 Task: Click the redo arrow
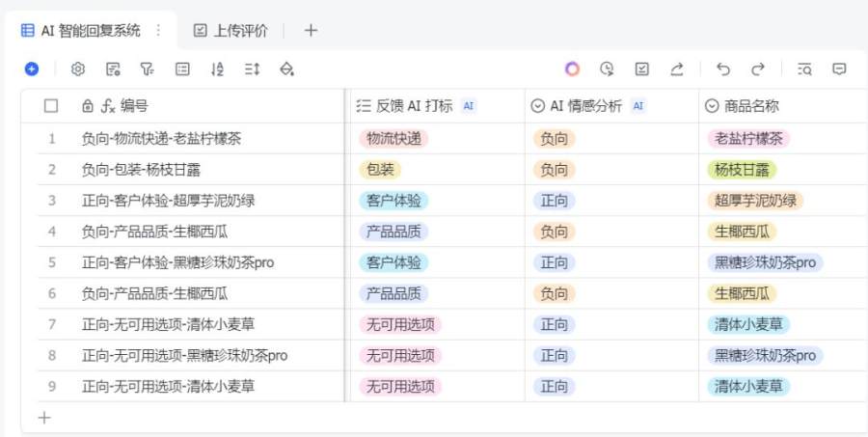click(x=758, y=68)
